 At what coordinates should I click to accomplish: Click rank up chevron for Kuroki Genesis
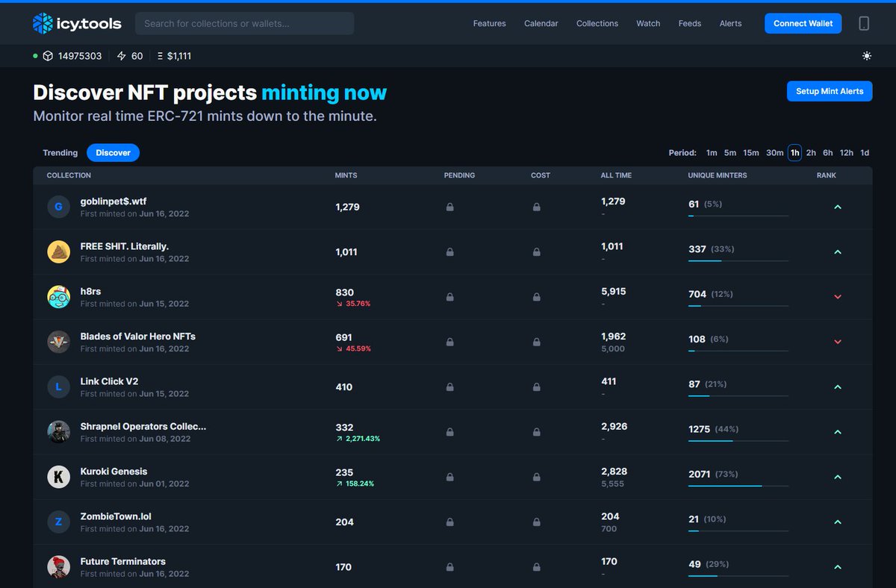tap(837, 477)
